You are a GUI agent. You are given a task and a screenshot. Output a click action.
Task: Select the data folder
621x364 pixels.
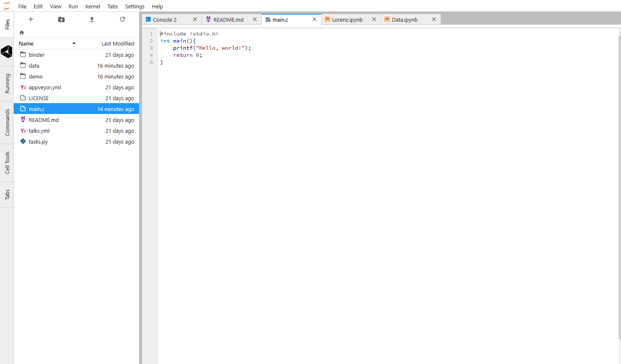(77, 66)
